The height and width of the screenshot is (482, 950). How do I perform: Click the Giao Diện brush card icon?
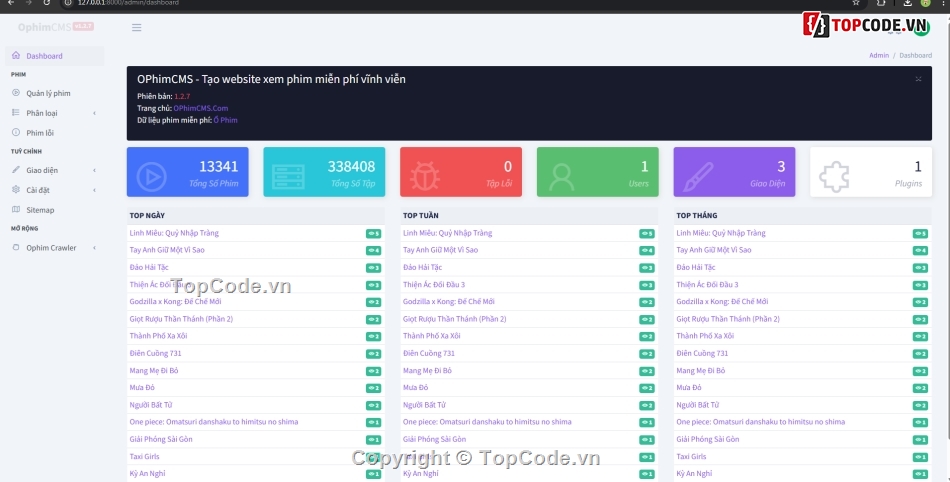pos(699,177)
